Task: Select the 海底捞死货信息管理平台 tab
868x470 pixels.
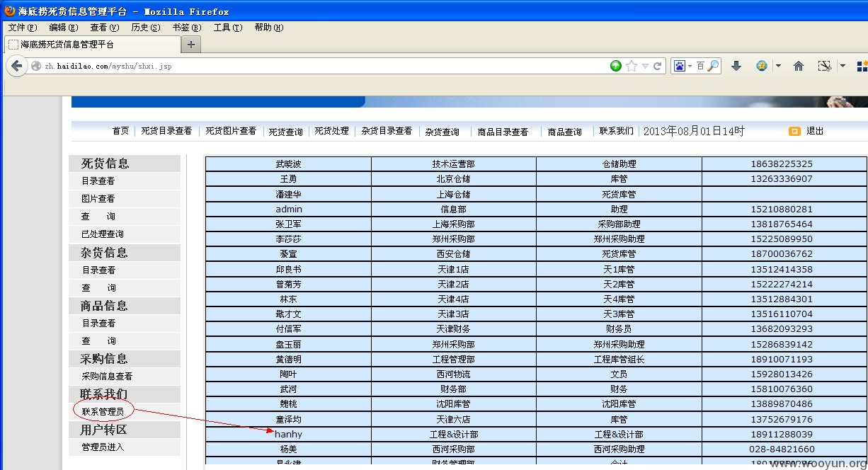Action: [92, 44]
